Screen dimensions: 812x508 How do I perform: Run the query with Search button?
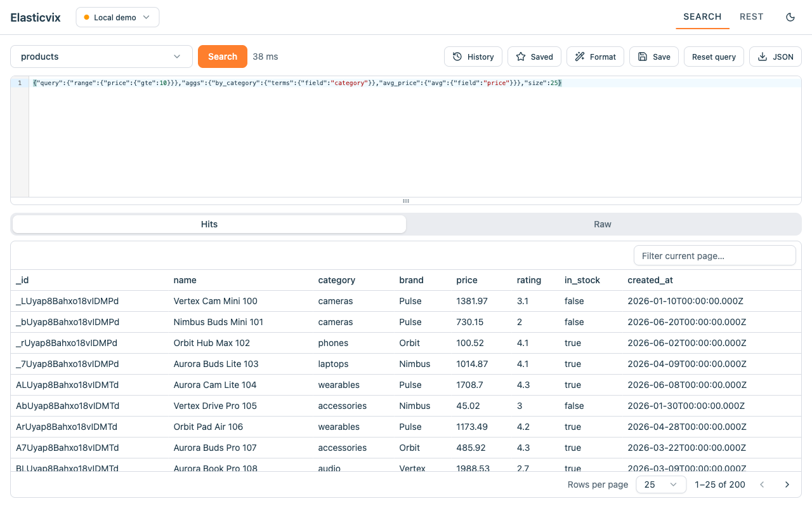(223, 57)
